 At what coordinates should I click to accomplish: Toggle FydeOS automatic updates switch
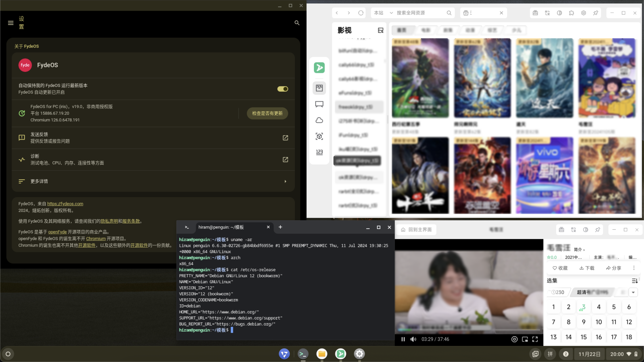click(x=283, y=89)
